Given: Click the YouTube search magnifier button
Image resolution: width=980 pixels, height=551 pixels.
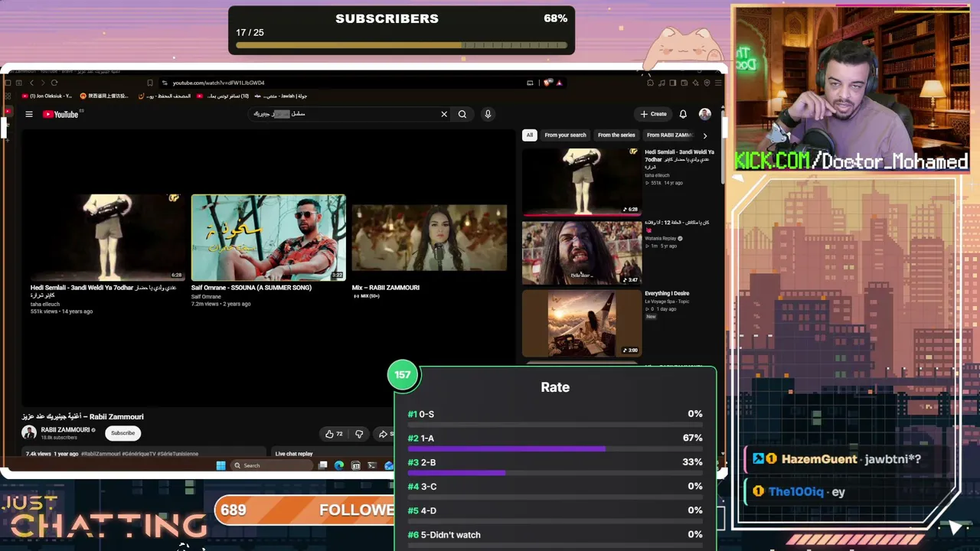Looking at the screenshot, I should click(x=462, y=114).
